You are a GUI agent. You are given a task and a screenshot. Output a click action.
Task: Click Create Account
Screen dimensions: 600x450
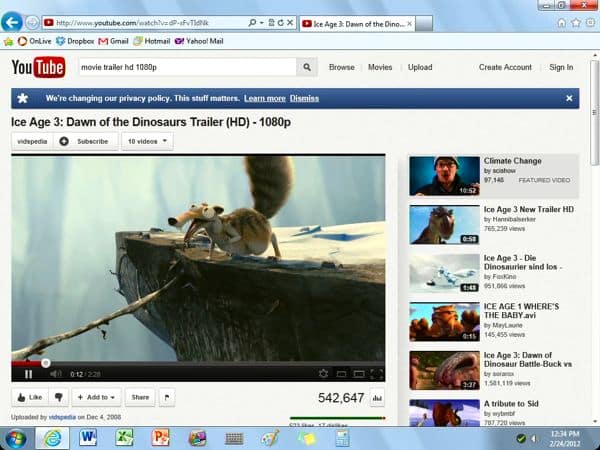(505, 67)
